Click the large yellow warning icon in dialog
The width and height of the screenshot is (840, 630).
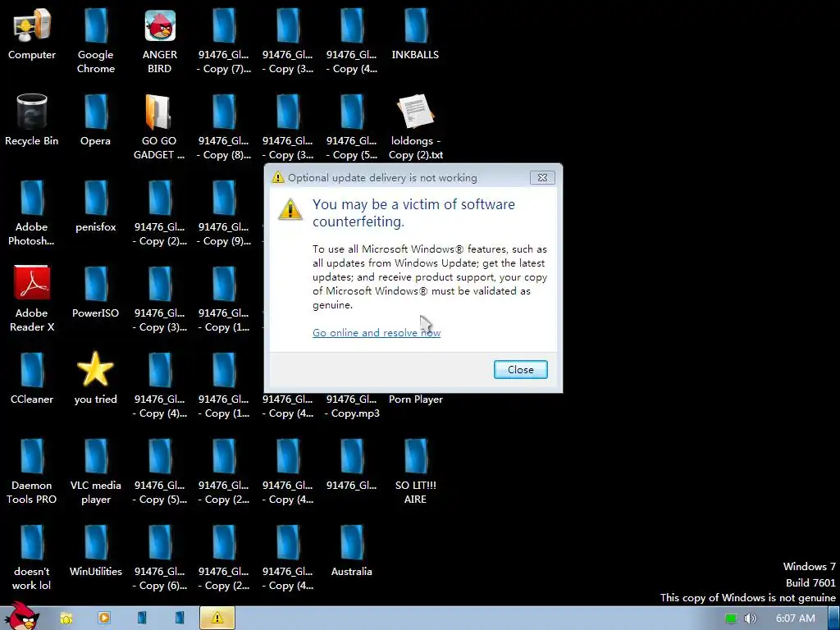tap(290, 209)
